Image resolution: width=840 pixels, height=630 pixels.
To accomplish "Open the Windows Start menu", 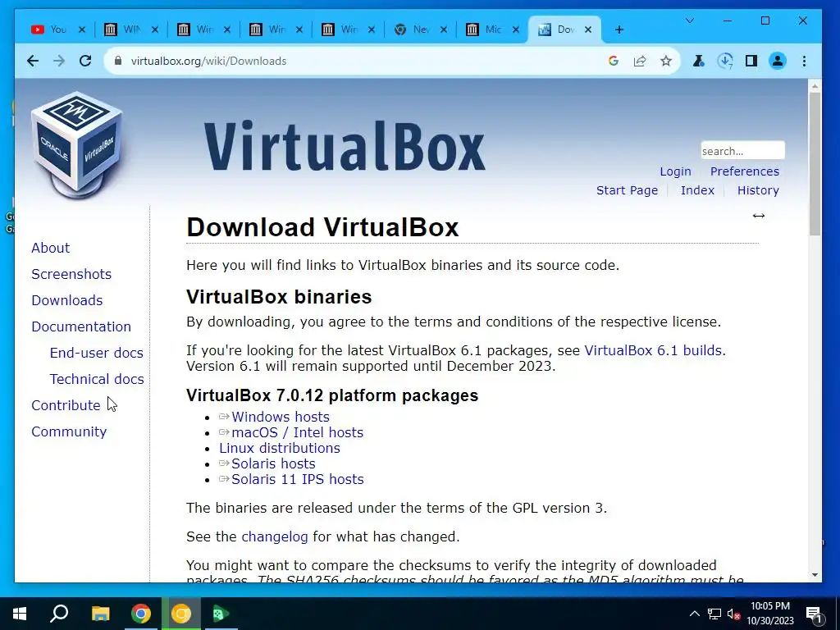I will (20, 614).
